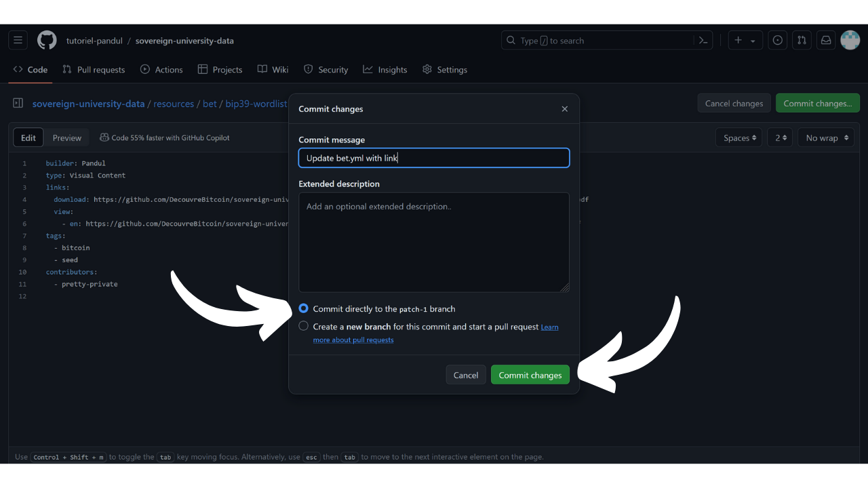Switch to Preview mode
868x488 pixels.
pyautogui.click(x=67, y=138)
